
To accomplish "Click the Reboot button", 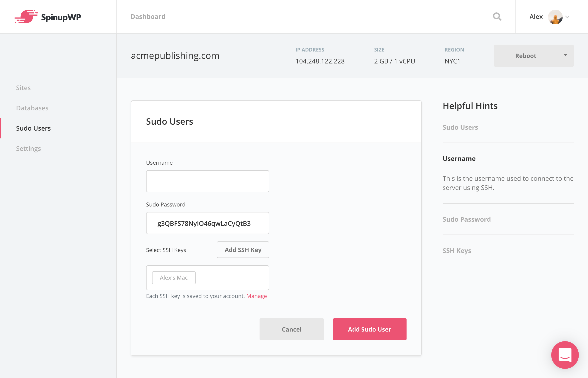I will pyautogui.click(x=526, y=55).
